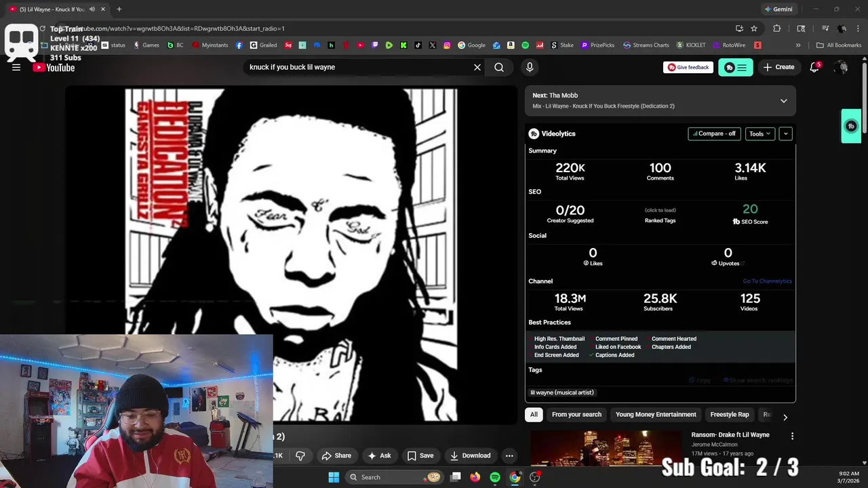Open Ransom- Drake ft Lil Wayne thumbnail
This screenshot has width=868, height=488.
pyautogui.click(x=606, y=447)
